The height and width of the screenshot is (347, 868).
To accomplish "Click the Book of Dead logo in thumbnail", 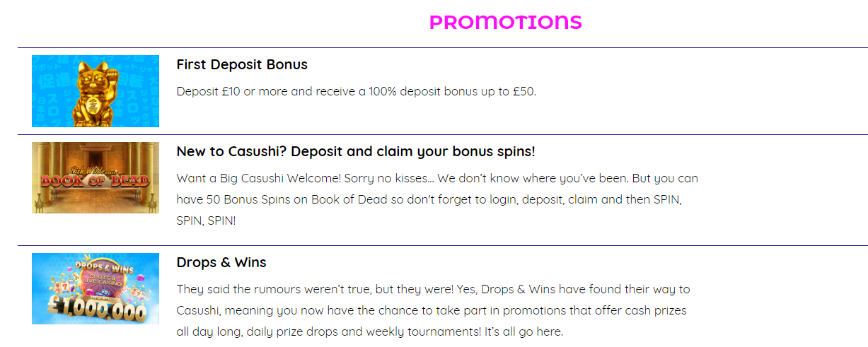I will tap(96, 178).
